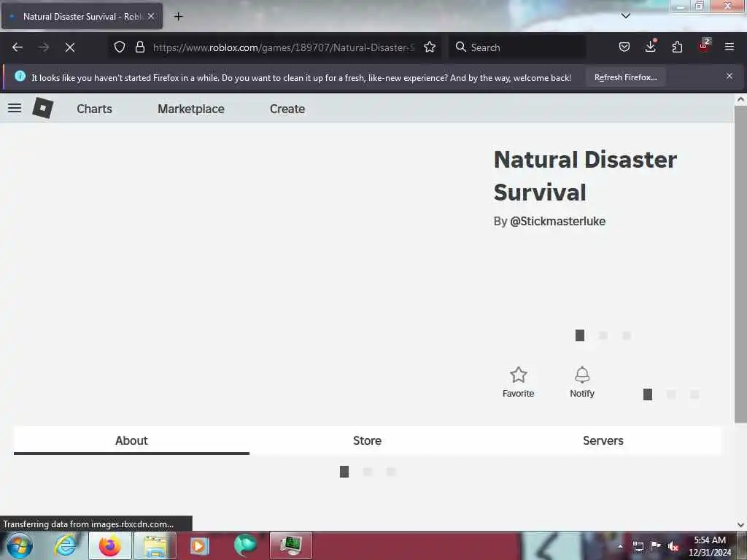The image size is (747, 560).
Task: Bookmark this page with the star icon
Action: (x=430, y=47)
